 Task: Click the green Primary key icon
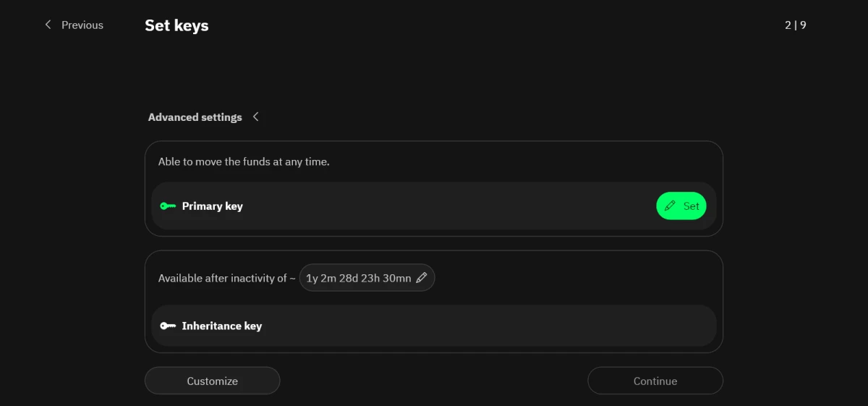pos(168,206)
